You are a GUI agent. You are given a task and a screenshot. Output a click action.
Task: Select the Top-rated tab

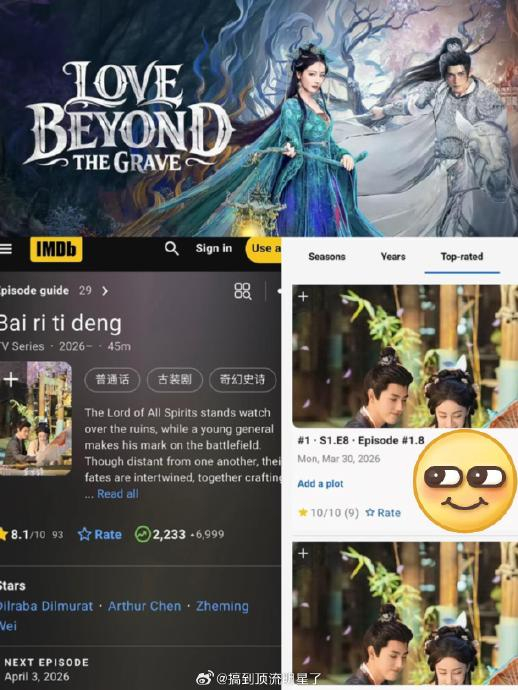pyautogui.click(x=462, y=257)
